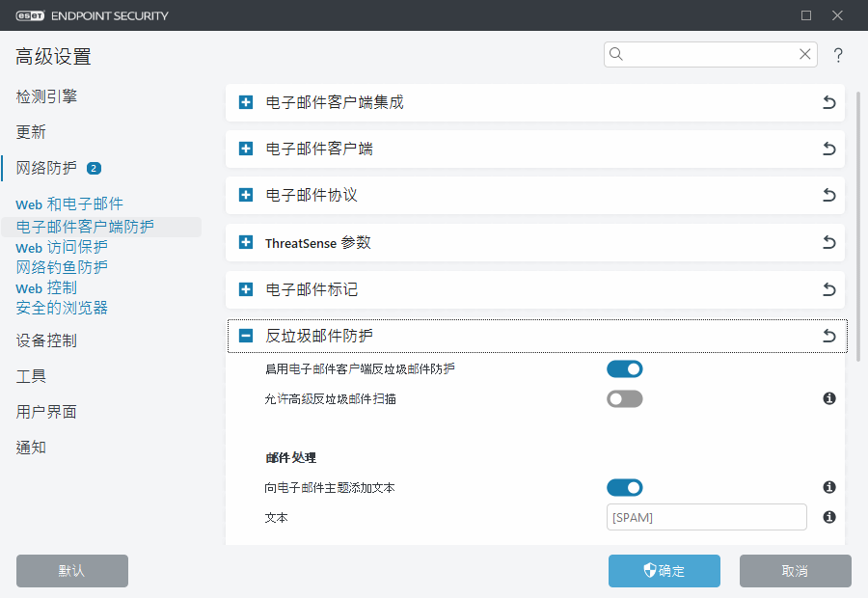Select 通知 in sidebar

point(31,448)
